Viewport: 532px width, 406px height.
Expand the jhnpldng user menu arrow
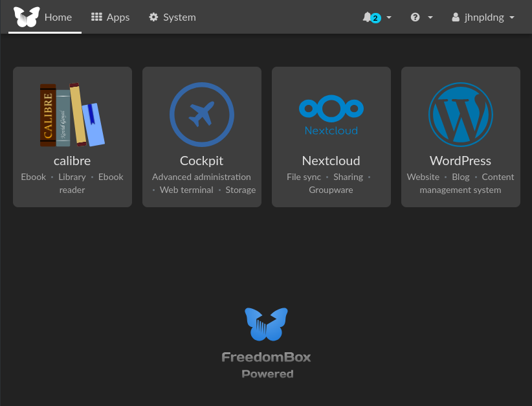512,17
